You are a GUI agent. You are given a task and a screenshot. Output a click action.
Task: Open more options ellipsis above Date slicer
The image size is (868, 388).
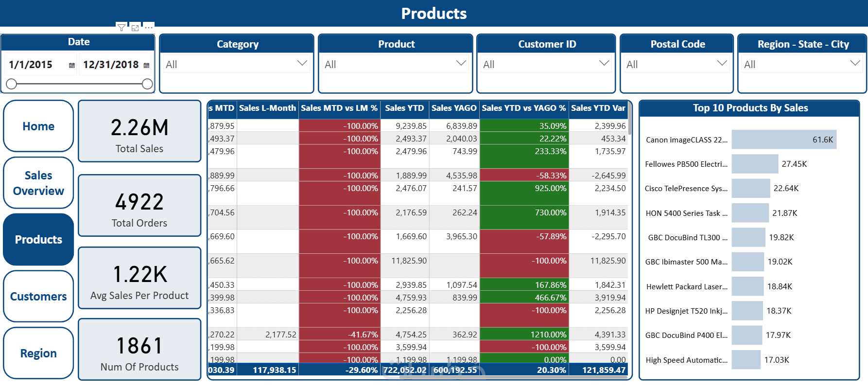[149, 28]
